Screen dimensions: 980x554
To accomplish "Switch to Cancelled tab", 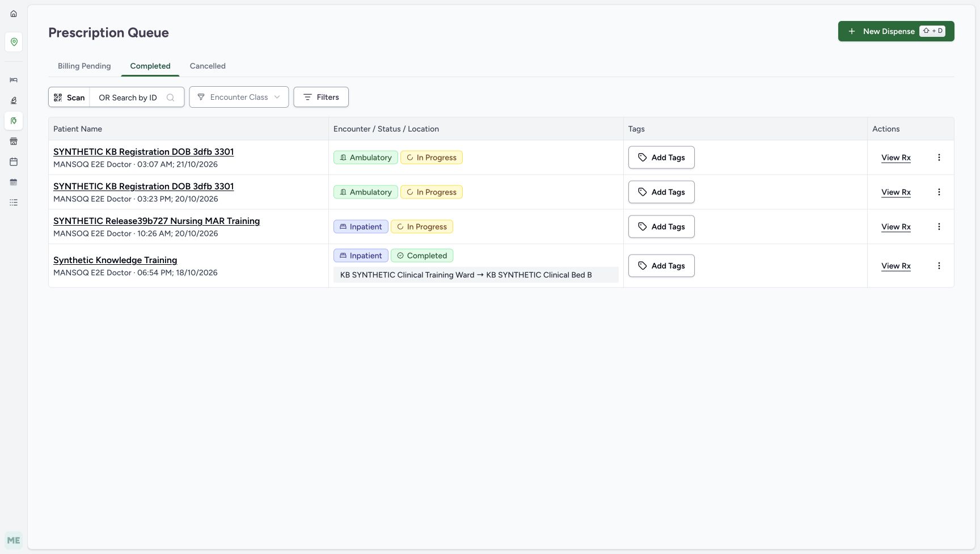I will tap(208, 66).
